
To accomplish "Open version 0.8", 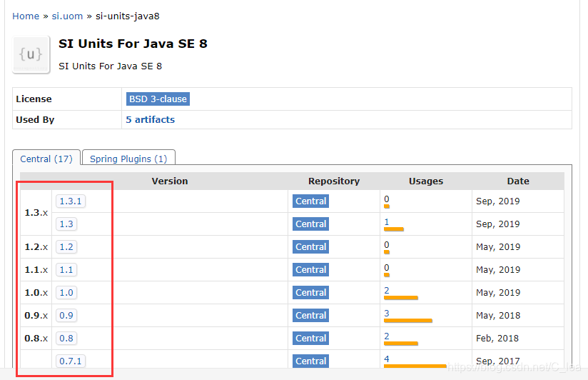I will click(66, 339).
